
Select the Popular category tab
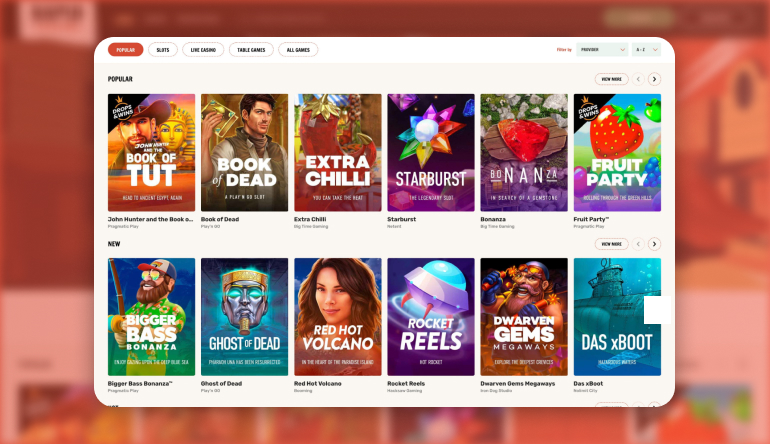tap(125, 49)
